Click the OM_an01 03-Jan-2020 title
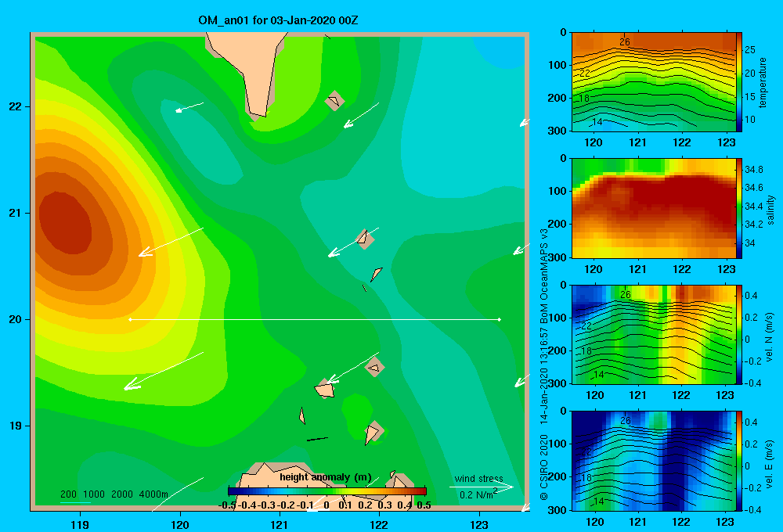The height and width of the screenshot is (532, 783). coord(278,20)
